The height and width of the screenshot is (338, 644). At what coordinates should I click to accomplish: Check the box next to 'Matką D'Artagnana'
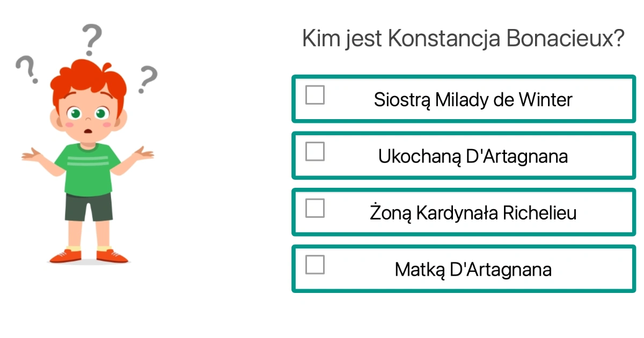coord(314,264)
